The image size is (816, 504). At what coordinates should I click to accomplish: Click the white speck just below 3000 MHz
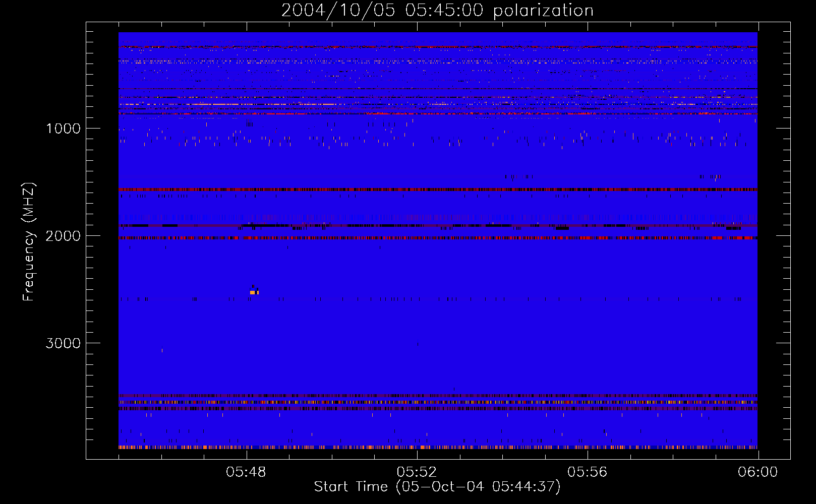pyautogui.click(x=162, y=350)
